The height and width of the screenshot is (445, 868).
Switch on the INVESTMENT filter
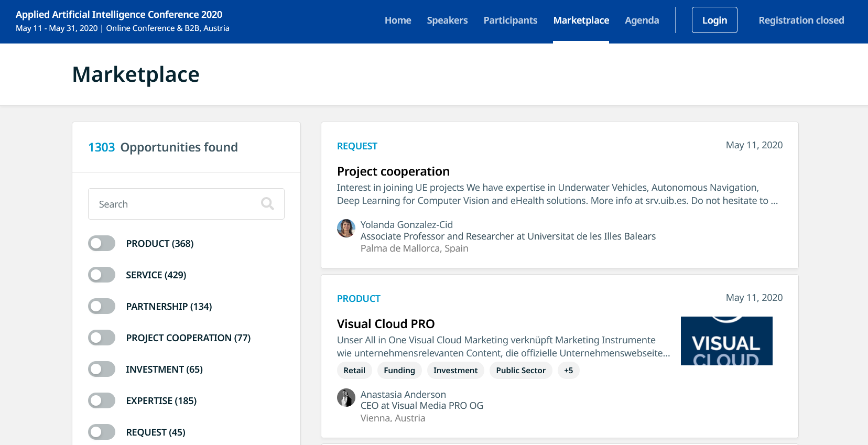coord(102,369)
